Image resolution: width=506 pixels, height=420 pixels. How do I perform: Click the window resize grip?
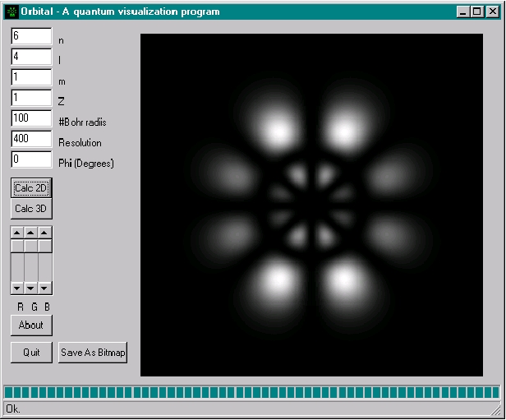(x=495, y=411)
